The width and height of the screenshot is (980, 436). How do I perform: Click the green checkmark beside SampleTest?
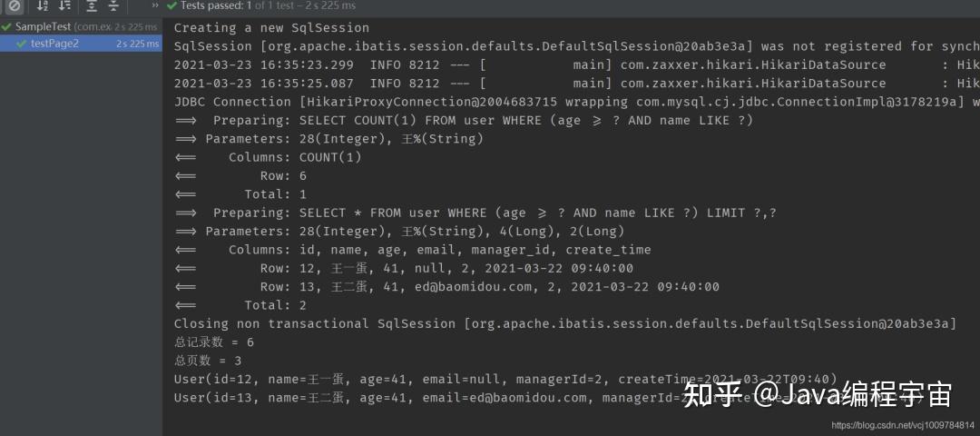click(7, 27)
